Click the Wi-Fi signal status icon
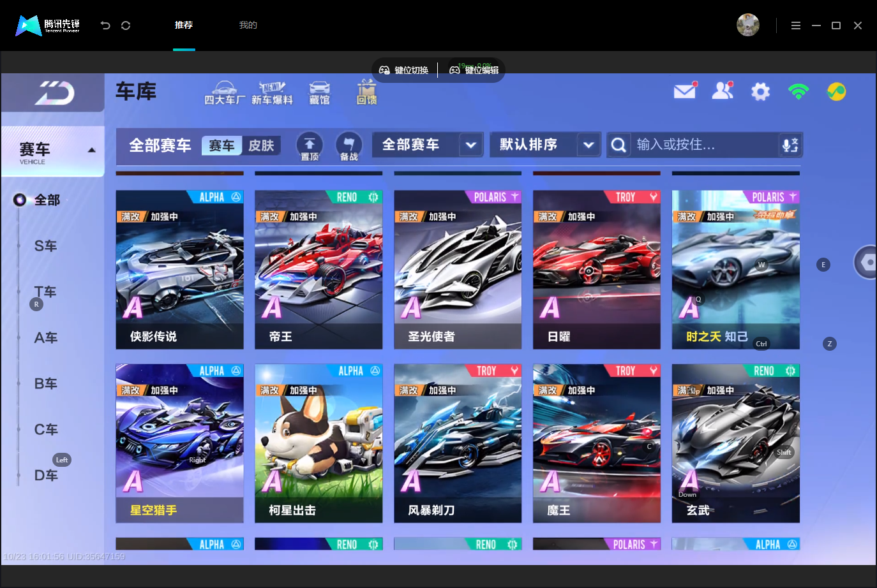This screenshot has width=877, height=588. point(798,92)
